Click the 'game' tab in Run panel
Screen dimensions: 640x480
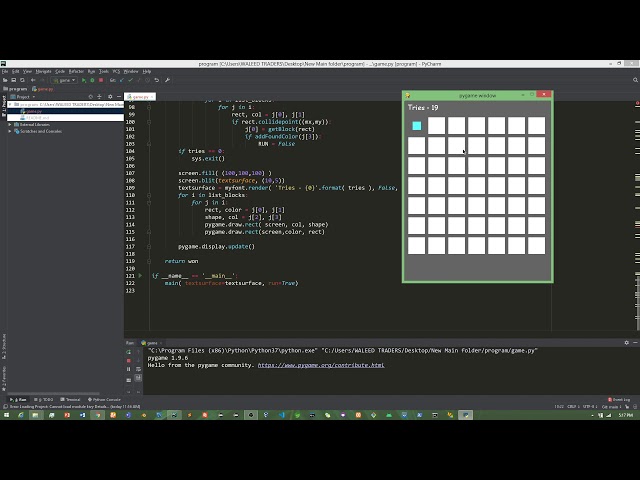pos(151,343)
